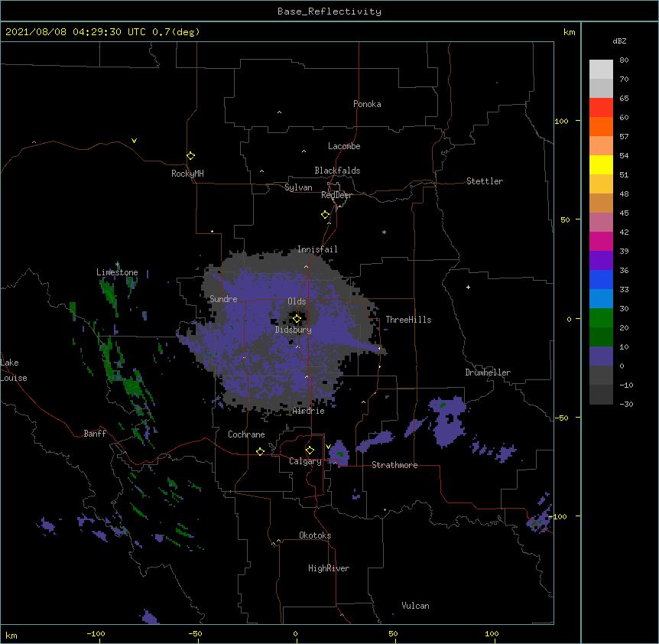
Task: Click the Airdrie city label
Action: (308, 411)
